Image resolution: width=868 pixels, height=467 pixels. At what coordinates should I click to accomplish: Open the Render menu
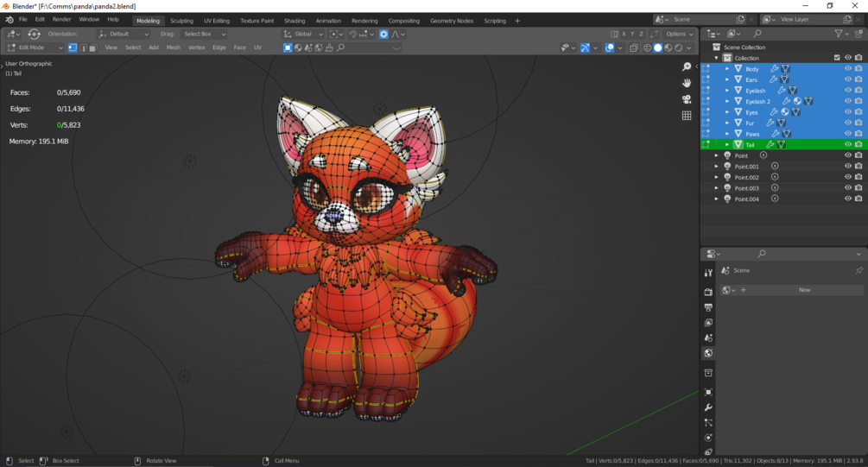tap(61, 19)
